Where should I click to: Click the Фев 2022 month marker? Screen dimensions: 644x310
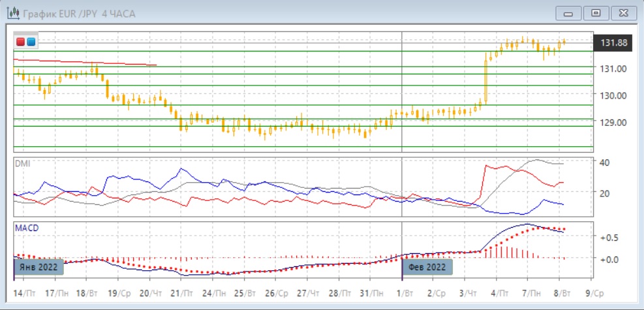coord(427,267)
